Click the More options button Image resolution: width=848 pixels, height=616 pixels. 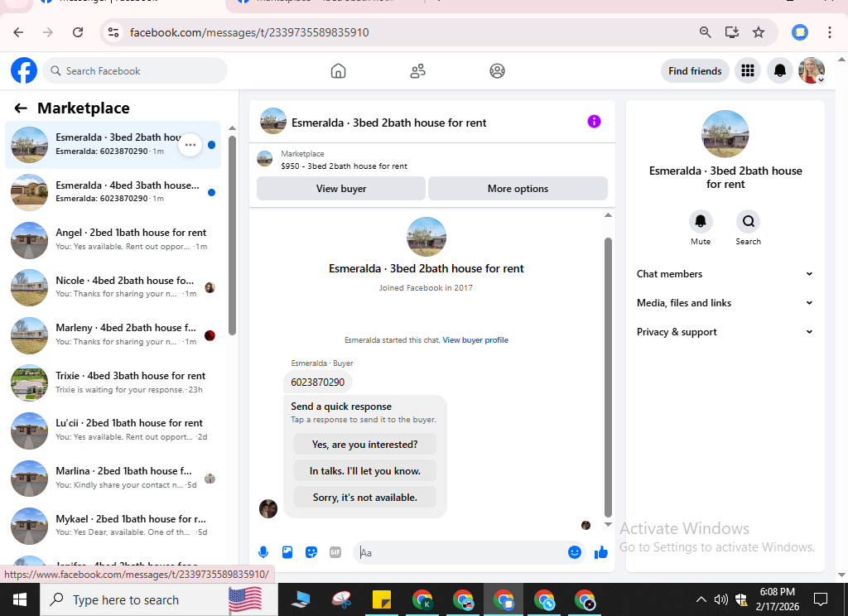tap(518, 189)
